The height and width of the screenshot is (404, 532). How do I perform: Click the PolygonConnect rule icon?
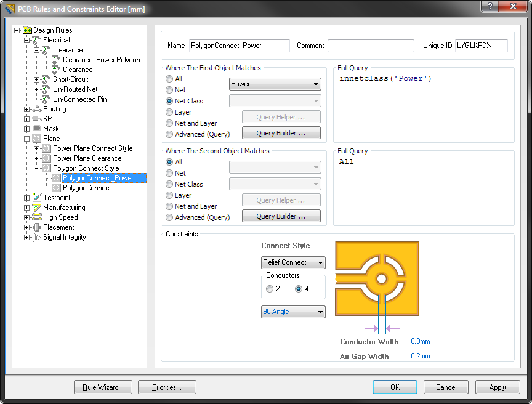coord(56,188)
